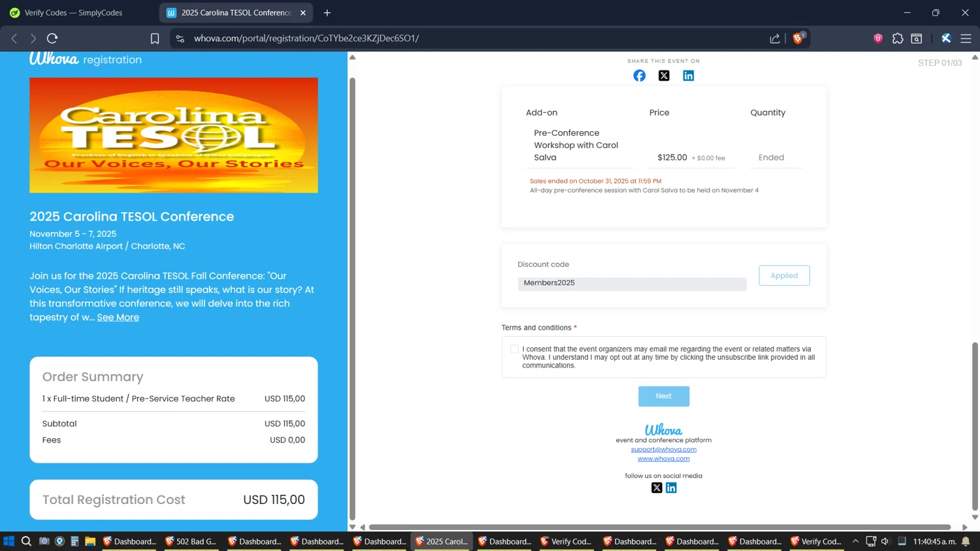Click the Whova registration logo
Image resolution: width=980 pixels, height=551 pixels.
(86, 59)
